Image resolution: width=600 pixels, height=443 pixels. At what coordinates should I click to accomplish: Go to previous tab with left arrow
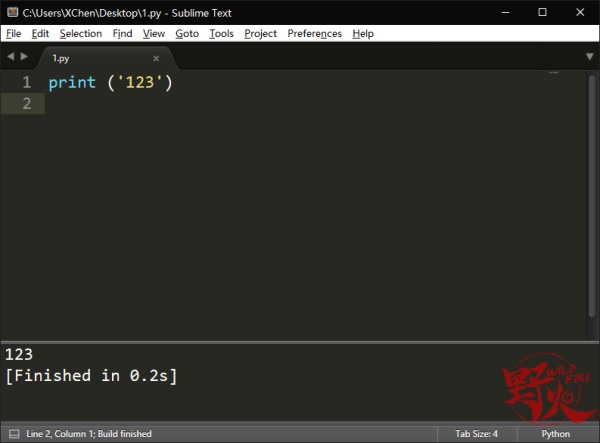[x=11, y=57]
